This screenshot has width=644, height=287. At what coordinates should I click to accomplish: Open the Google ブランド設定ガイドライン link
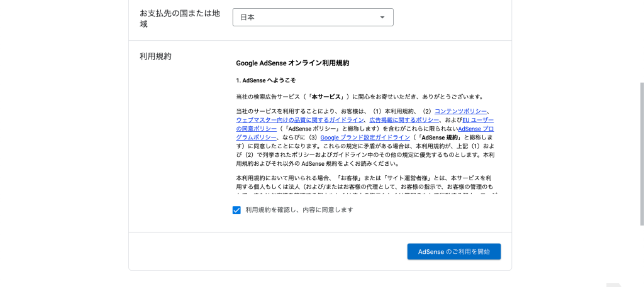point(365,138)
